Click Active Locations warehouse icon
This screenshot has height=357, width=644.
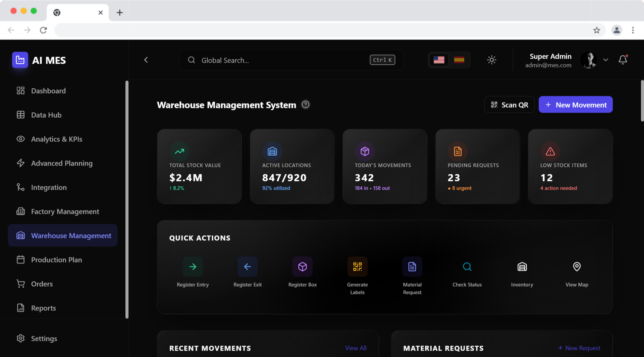[x=272, y=152]
